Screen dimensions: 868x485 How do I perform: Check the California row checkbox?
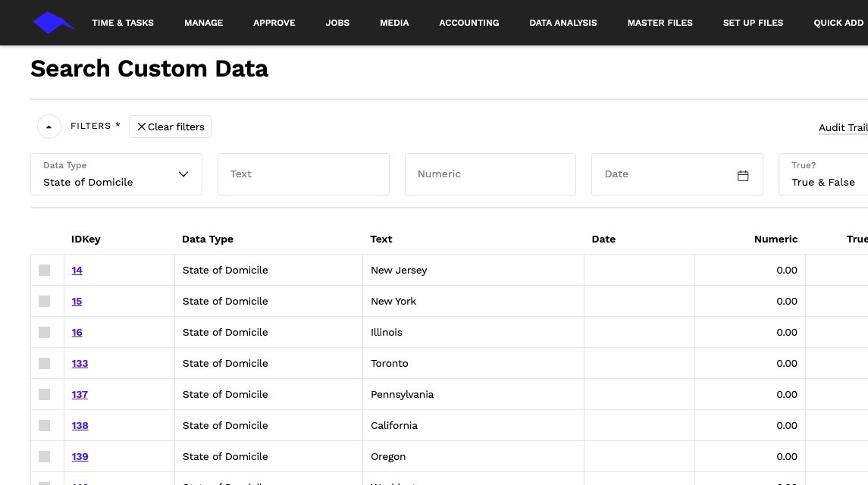[44, 425]
